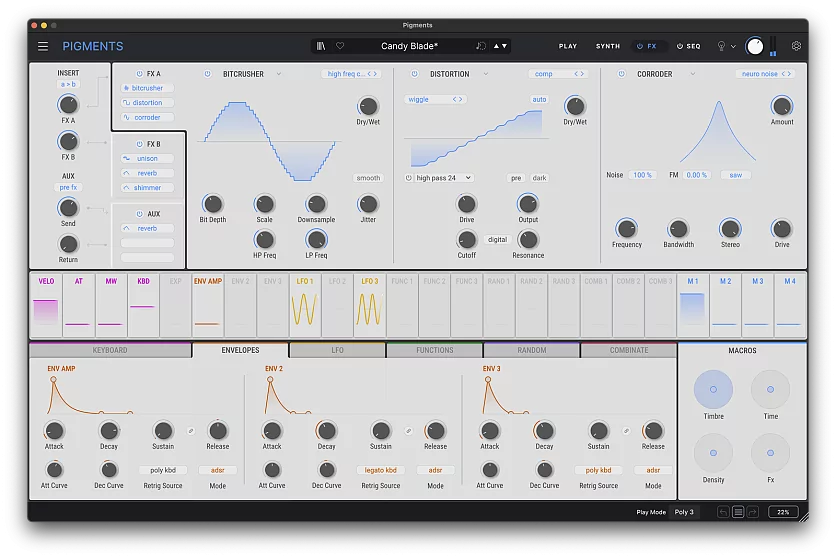Viewport: 836px width, 558px height.
Task: Click the LFO 1 modulation source slot
Action: click(x=305, y=306)
